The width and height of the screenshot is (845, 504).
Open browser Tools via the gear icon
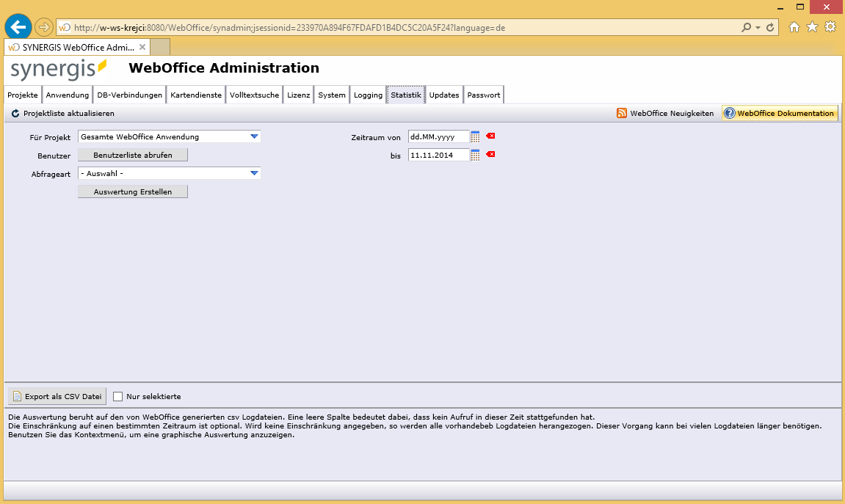(830, 26)
